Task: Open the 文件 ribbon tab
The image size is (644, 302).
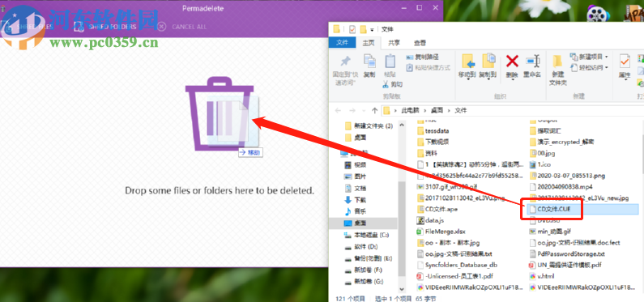Action: point(342,43)
